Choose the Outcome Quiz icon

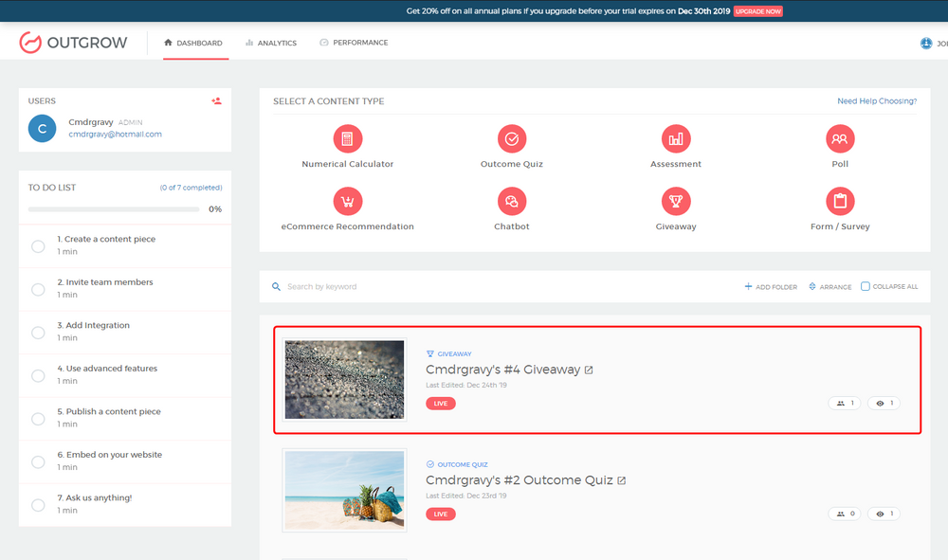coord(512,139)
